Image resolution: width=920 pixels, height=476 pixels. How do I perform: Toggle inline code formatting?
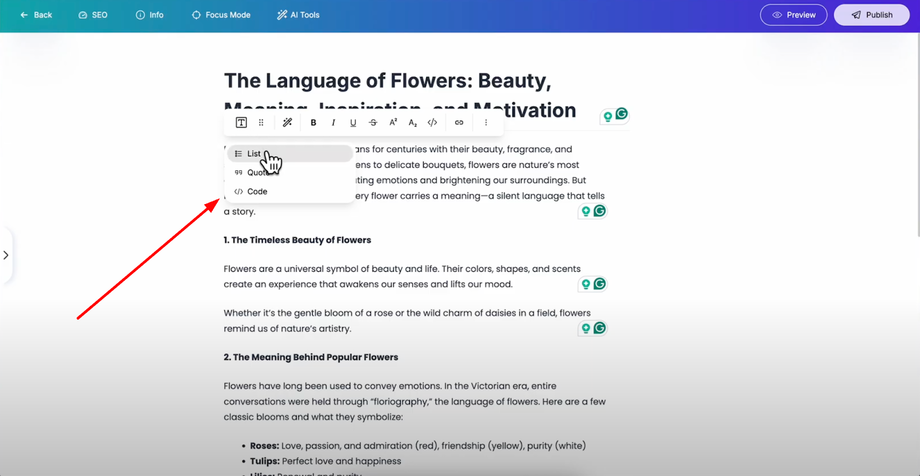click(432, 123)
